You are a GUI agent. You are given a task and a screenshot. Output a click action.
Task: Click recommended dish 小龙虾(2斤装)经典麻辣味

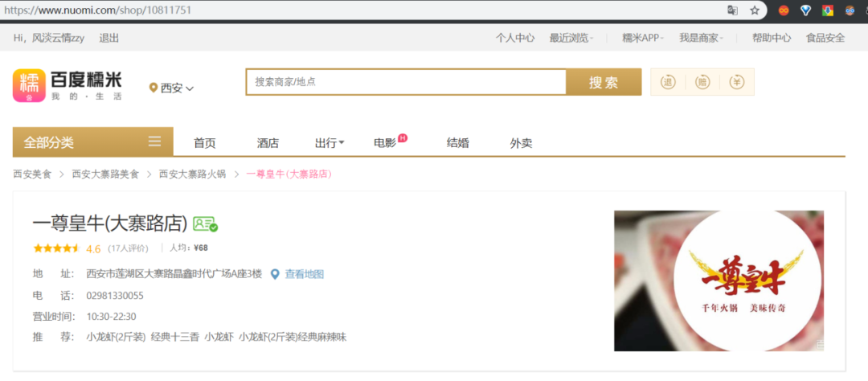[293, 337]
